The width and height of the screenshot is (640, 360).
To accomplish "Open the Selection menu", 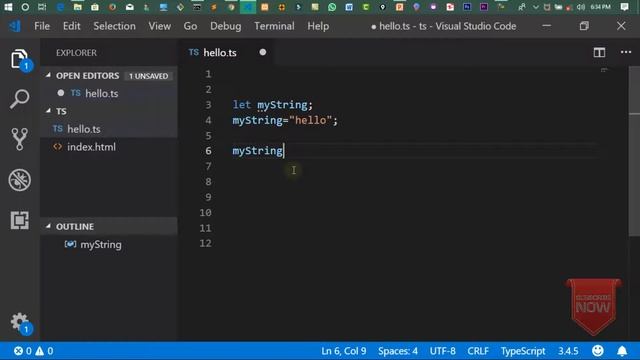I will [114, 26].
